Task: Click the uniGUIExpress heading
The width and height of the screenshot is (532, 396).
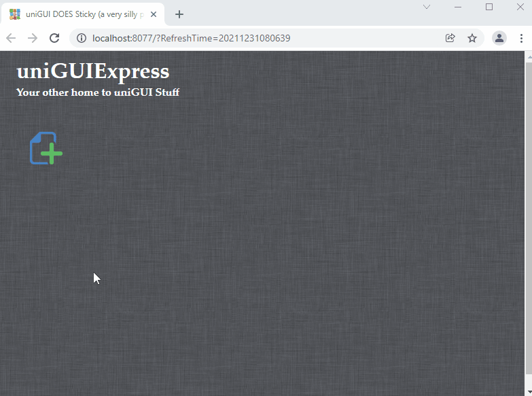Action: (x=93, y=71)
